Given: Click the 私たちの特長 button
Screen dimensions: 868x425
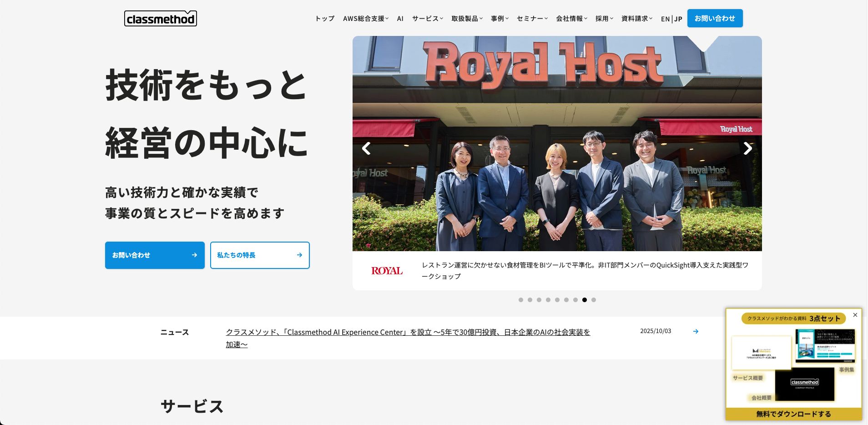Looking at the screenshot, I should [260, 255].
